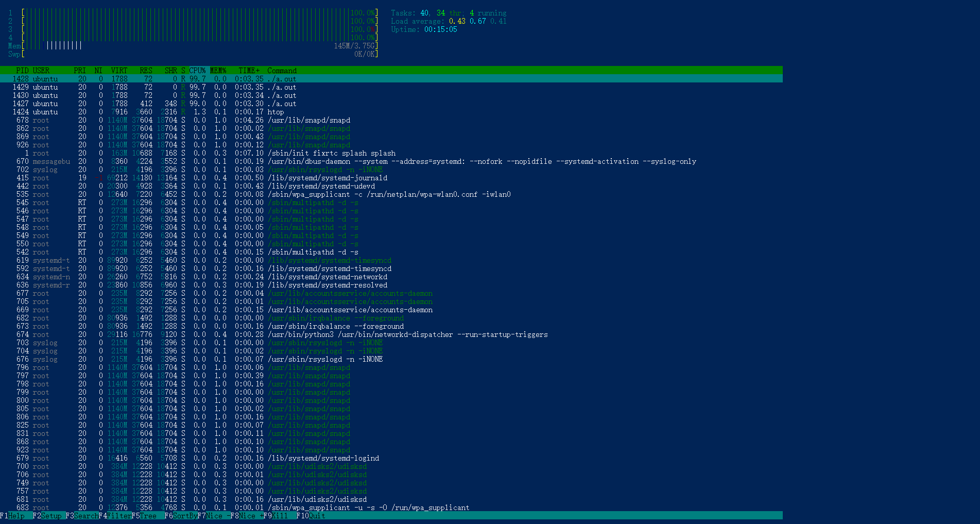The image size is (980, 524).
Task: Select the systemd-logind process row
Action: [x=391, y=458]
